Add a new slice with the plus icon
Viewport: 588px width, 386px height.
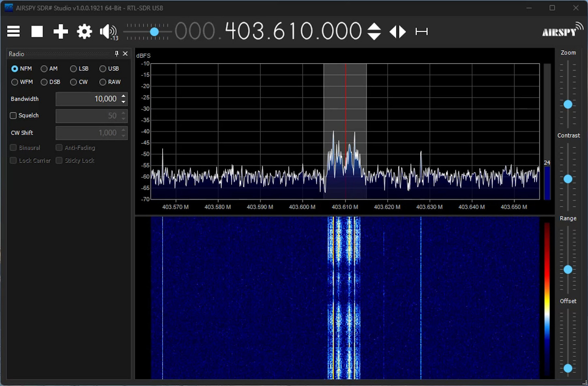coord(60,32)
